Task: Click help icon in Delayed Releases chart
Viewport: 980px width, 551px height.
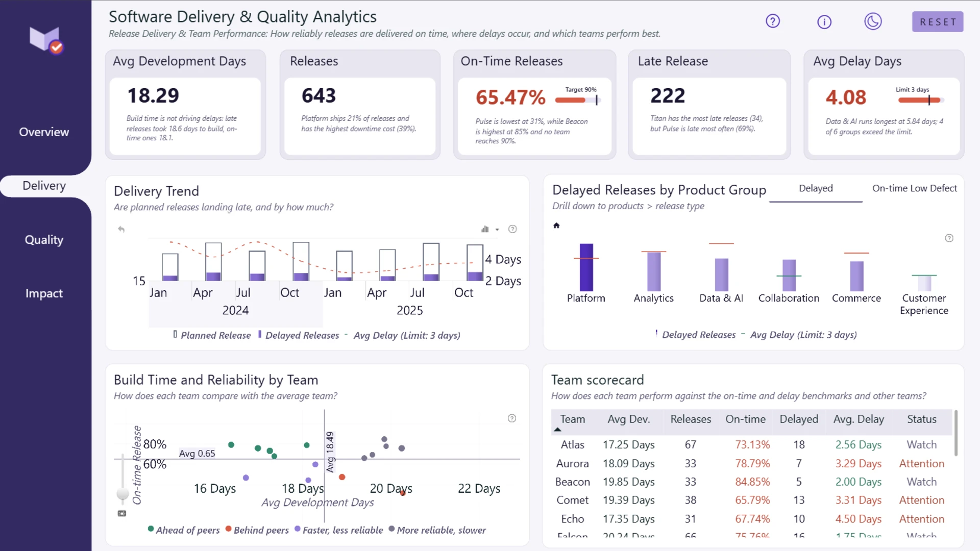Action: tap(949, 238)
